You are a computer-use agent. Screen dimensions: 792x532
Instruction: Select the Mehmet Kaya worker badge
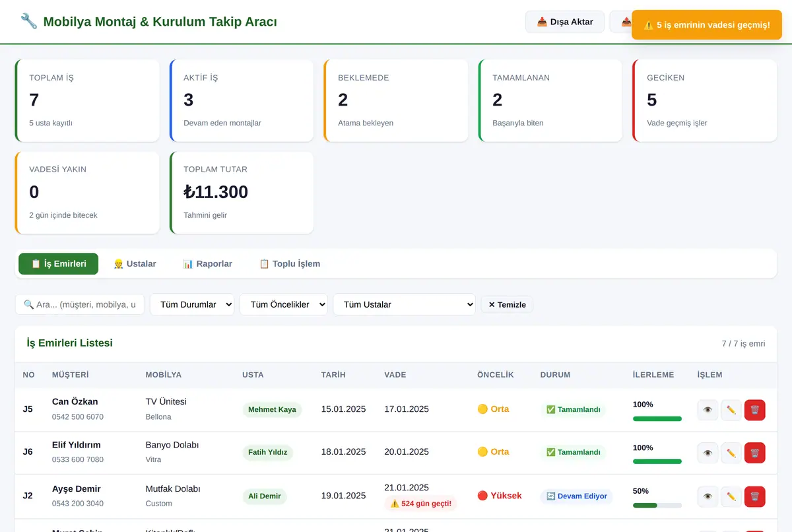point(272,409)
